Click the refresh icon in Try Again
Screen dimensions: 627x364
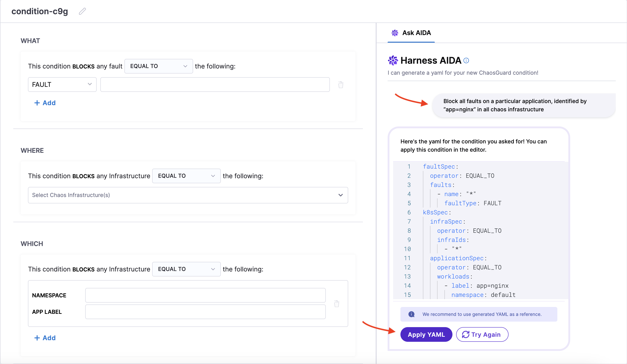(465, 334)
